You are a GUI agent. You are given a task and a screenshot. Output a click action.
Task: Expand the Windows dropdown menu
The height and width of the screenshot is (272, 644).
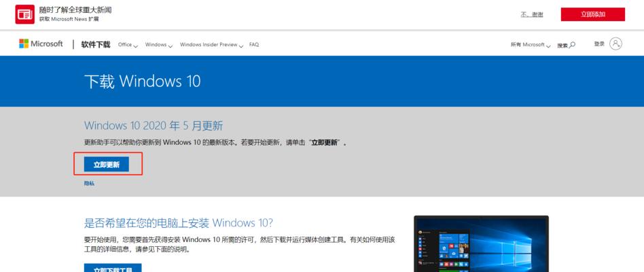point(158,45)
